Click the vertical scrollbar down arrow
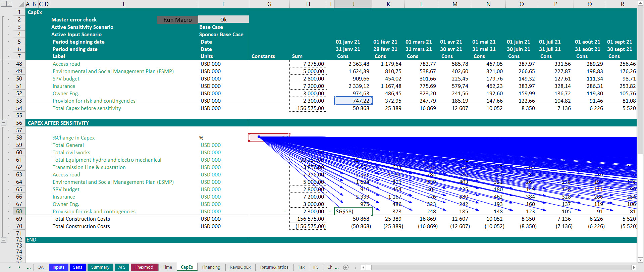Viewport: 644px width, 272px height. (x=640, y=260)
